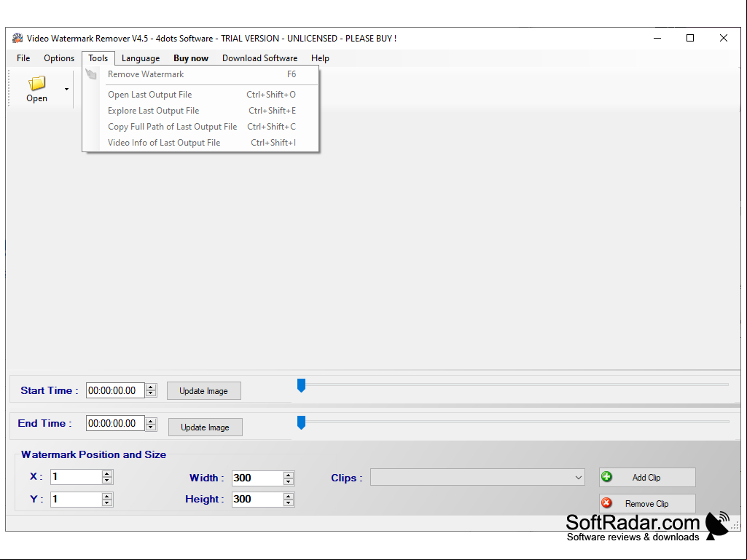Click the Remove Watermark eraser icon
Image resolution: width=747 pixels, height=560 pixels.
pyautogui.click(x=91, y=74)
